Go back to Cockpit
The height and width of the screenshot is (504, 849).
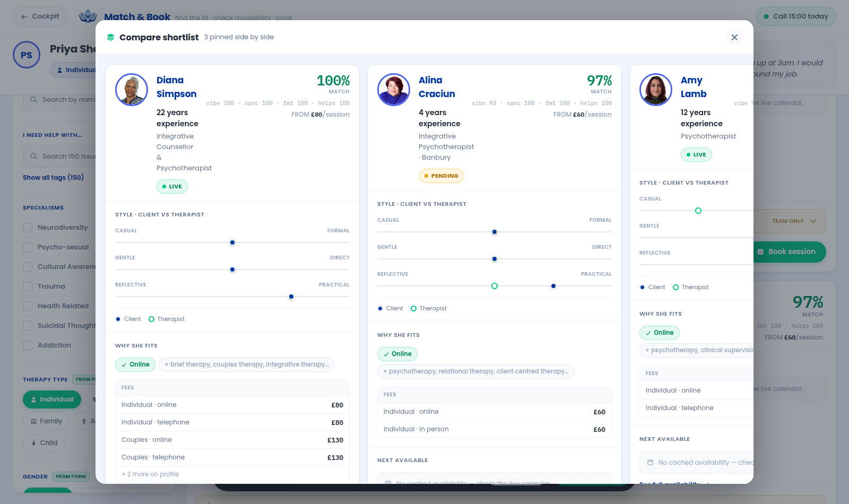click(x=40, y=16)
